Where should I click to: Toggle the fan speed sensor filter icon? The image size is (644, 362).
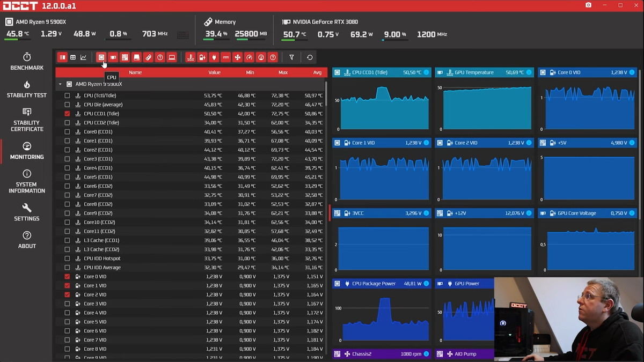pyautogui.click(x=237, y=57)
